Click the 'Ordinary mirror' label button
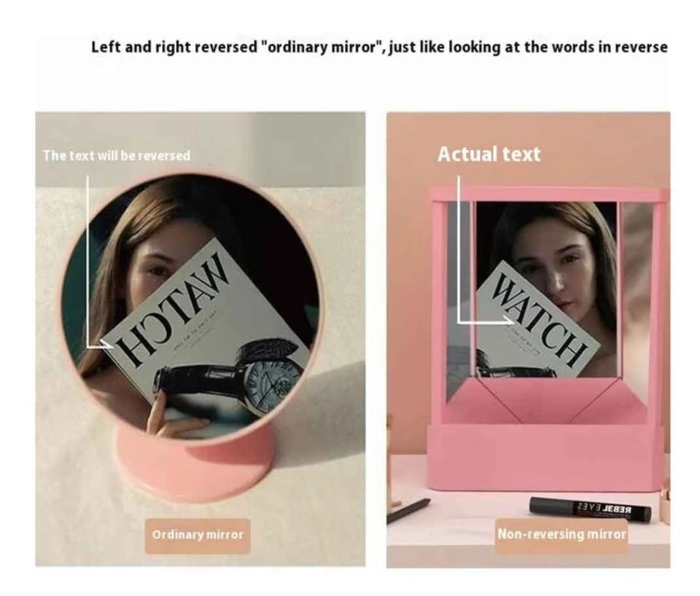Image resolution: width=700 pixels, height=596 pixels. [x=198, y=536]
